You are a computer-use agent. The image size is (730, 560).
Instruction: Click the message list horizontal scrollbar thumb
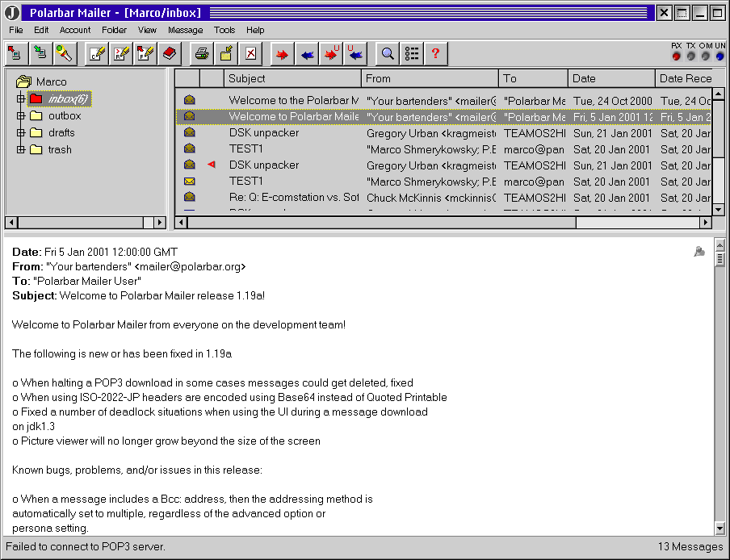coord(382,223)
